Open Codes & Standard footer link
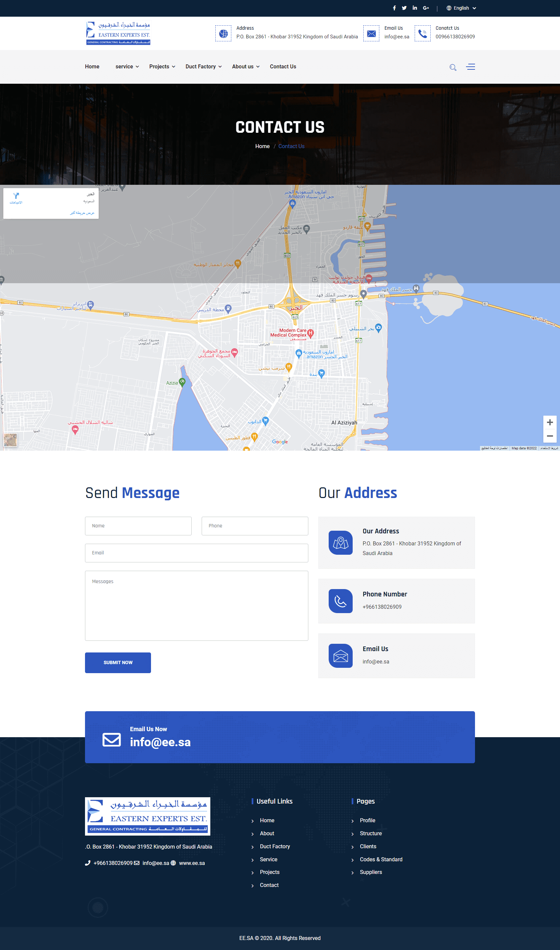560x950 pixels. (381, 859)
